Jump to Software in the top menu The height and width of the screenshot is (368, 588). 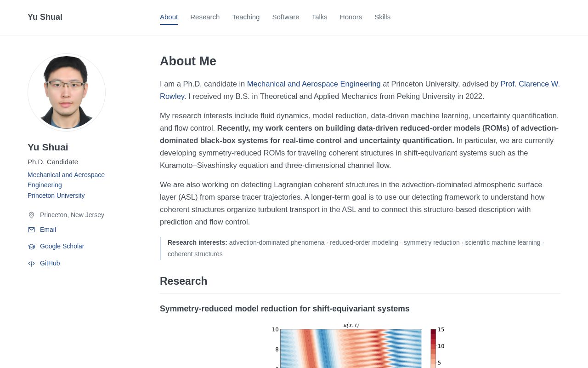click(x=286, y=17)
